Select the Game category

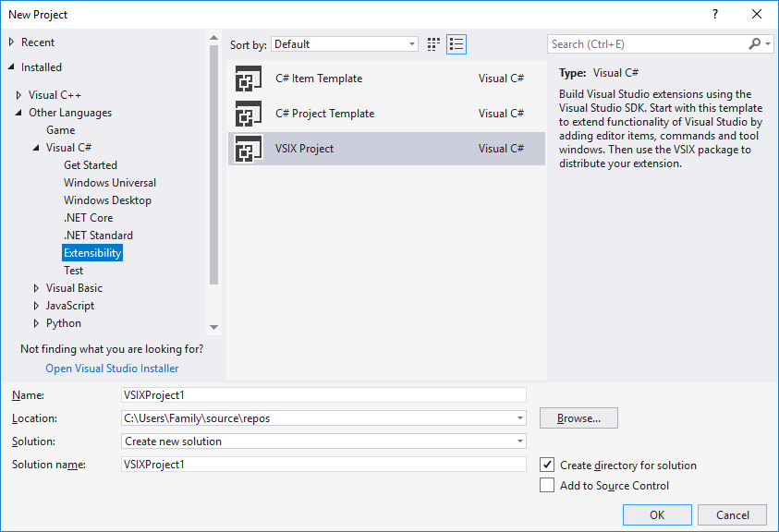(61, 130)
